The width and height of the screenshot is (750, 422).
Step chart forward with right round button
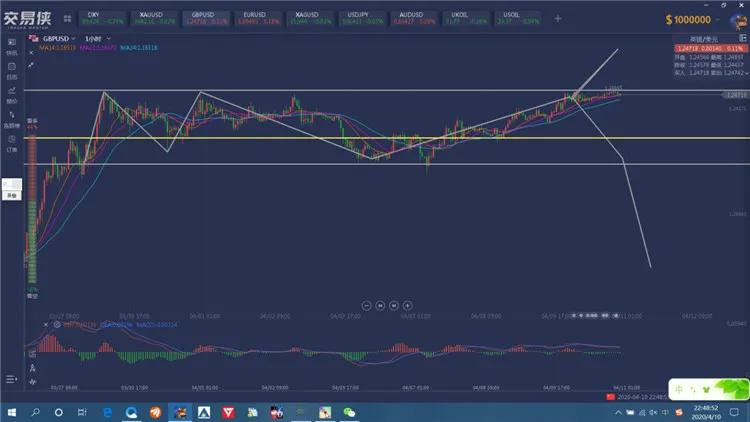click(394, 305)
